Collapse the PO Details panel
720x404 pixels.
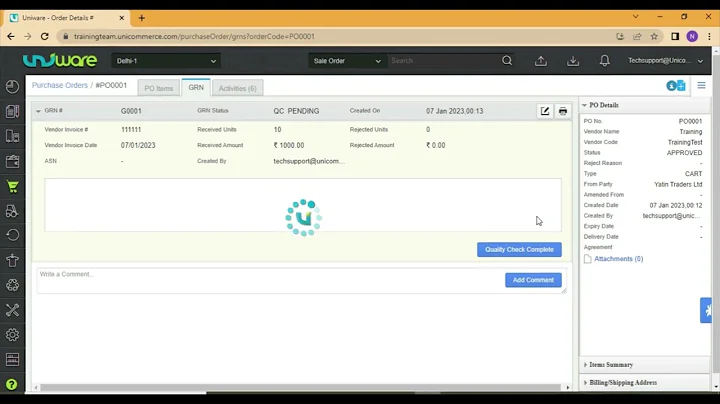tap(585, 105)
